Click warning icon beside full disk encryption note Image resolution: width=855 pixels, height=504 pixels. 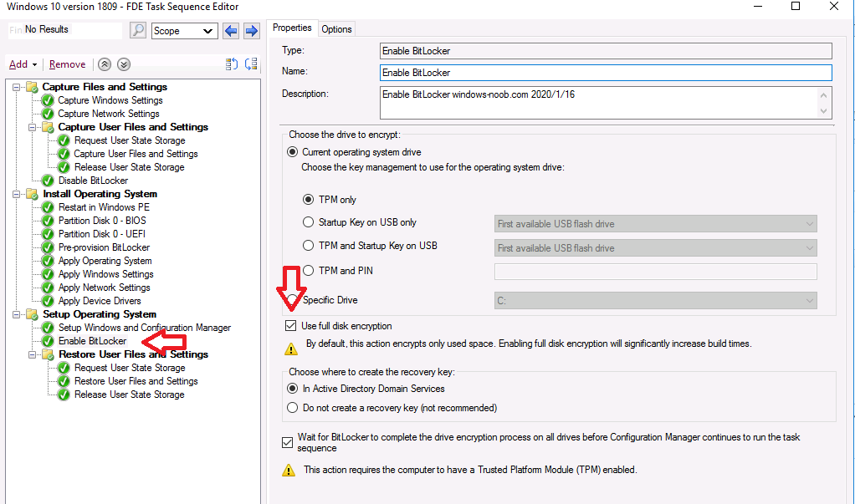(291, 349)
